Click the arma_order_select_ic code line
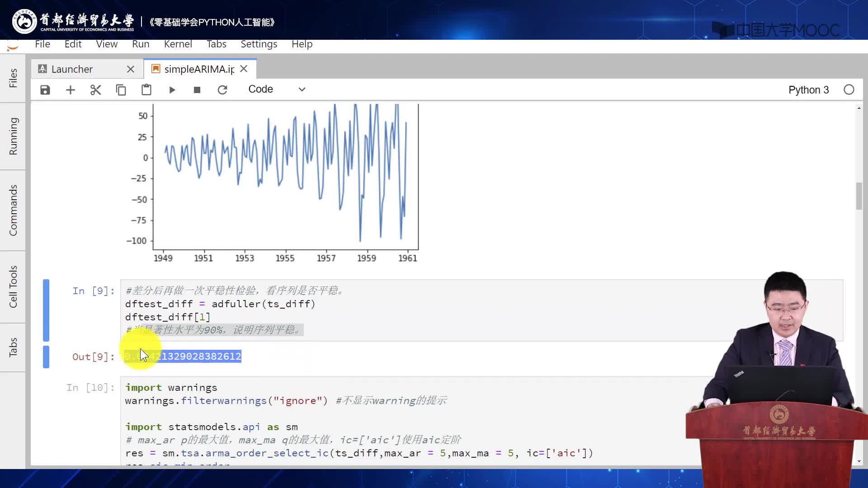 [359, 453]
